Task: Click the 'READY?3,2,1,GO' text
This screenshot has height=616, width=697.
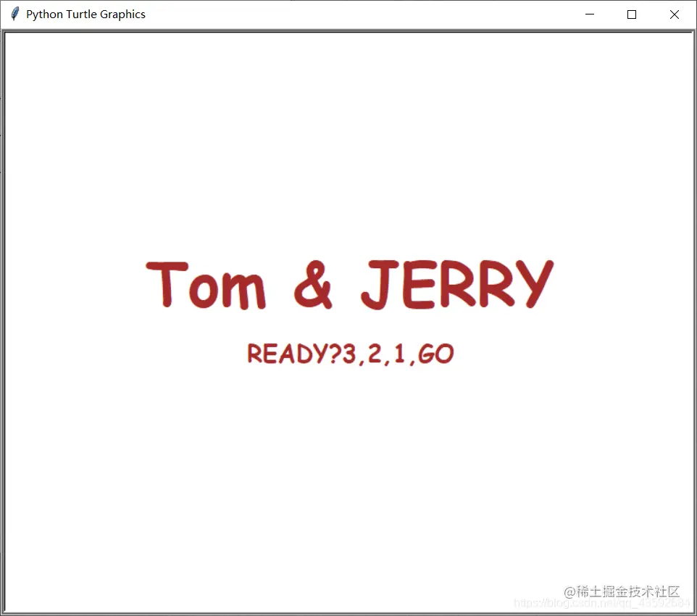Action: pos(350,354)
